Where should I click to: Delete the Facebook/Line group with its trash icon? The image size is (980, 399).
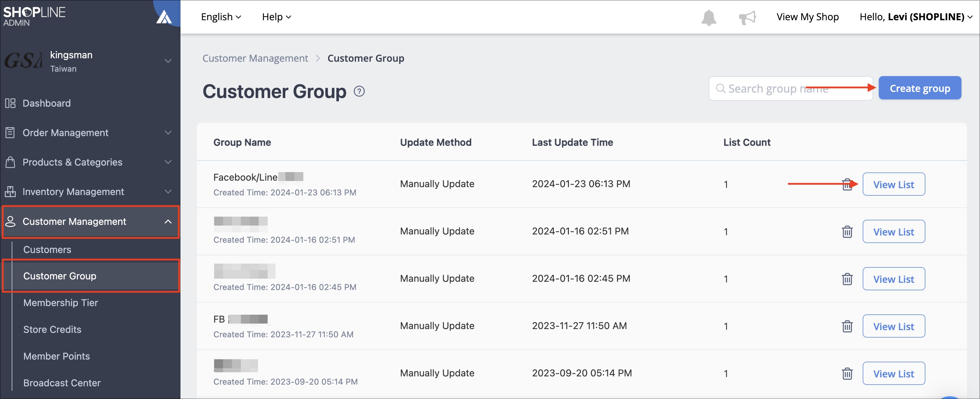tap(847, 185)
